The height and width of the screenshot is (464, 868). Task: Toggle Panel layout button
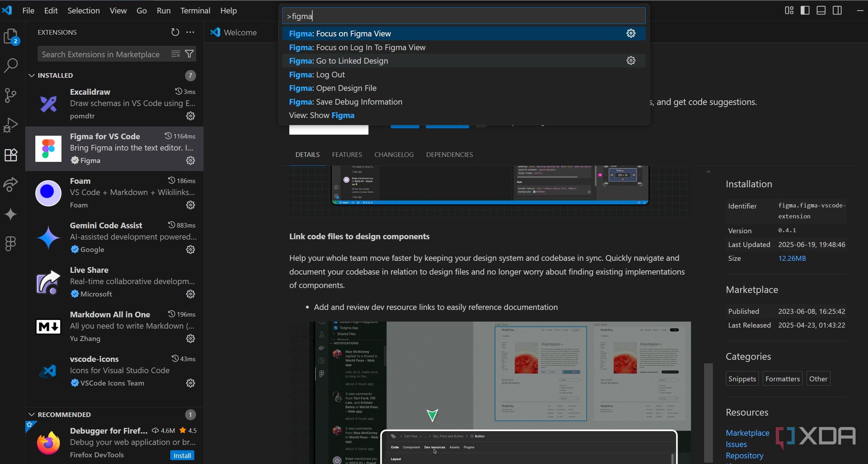pos(821,11)
